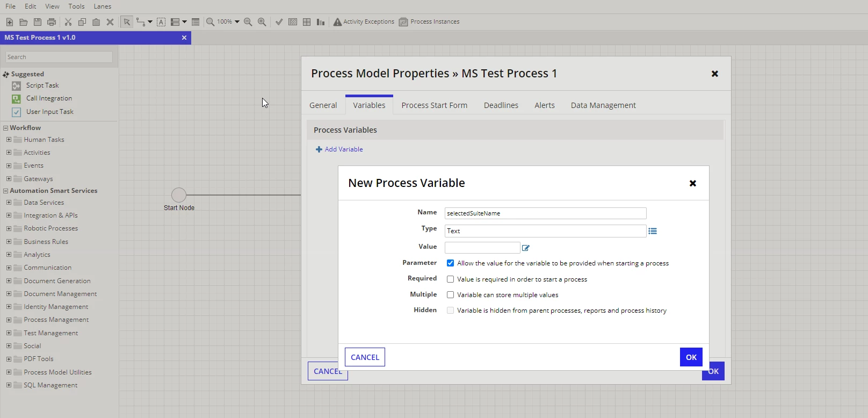Close the MS Test Process 1 v1.0 tab
868x418 pixels.
(x=184, y=38)
